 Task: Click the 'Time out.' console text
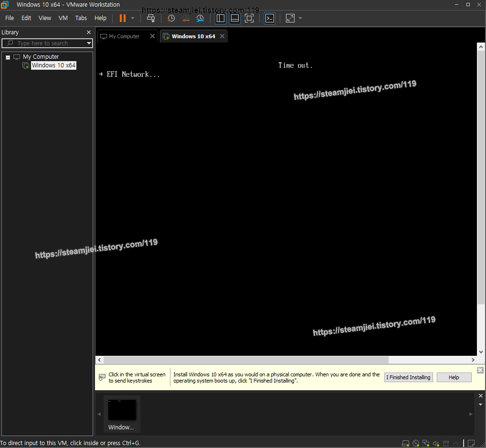[295, 65]
